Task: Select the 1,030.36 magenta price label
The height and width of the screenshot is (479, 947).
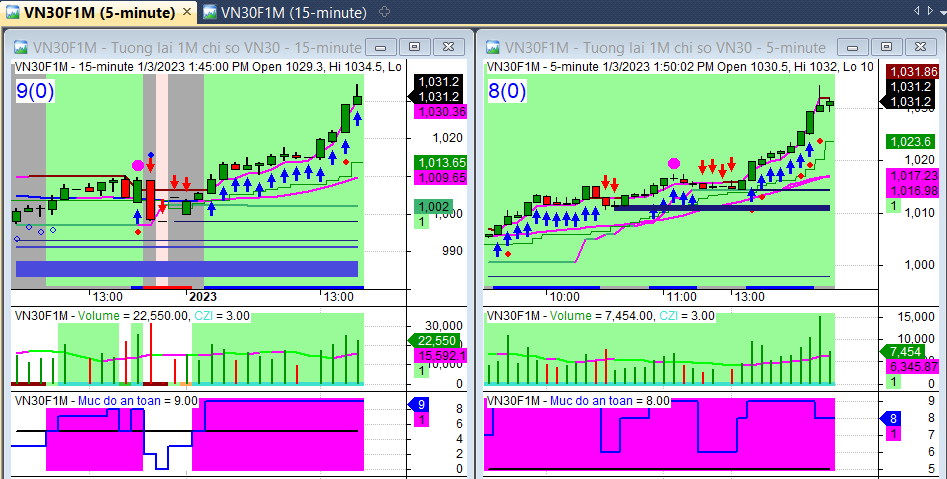Action: 440,112
